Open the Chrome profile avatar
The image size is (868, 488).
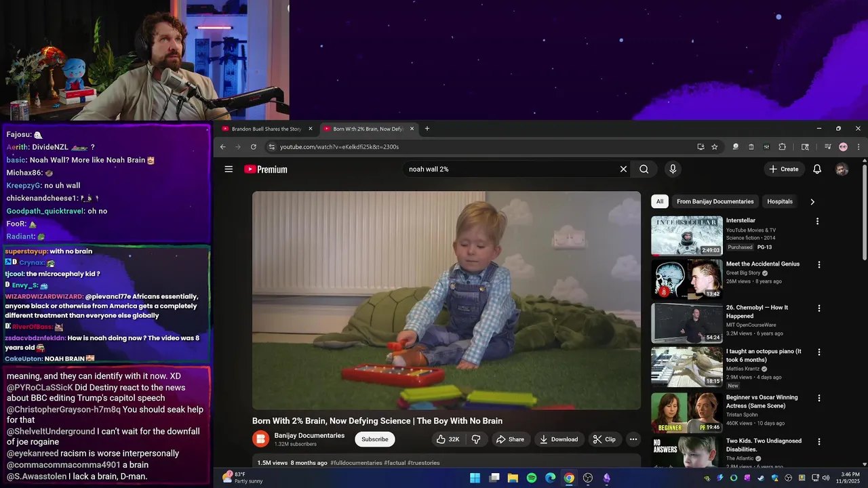pyautogui.click(x=843, y=146)
